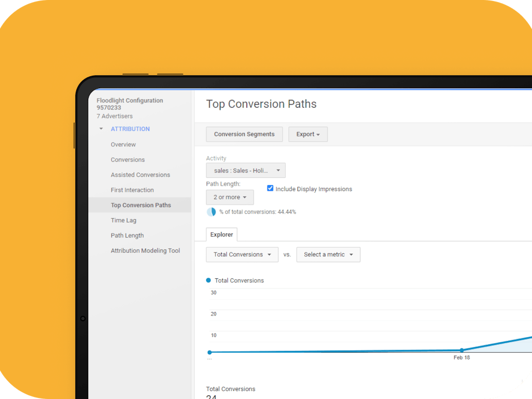Open the Overview report
This screenshot has height=399, width=532.
[123, 144]
